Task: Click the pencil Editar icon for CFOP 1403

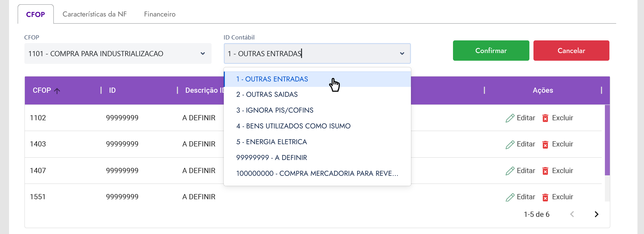Action: pyautogui.click(x=510, y=144)
